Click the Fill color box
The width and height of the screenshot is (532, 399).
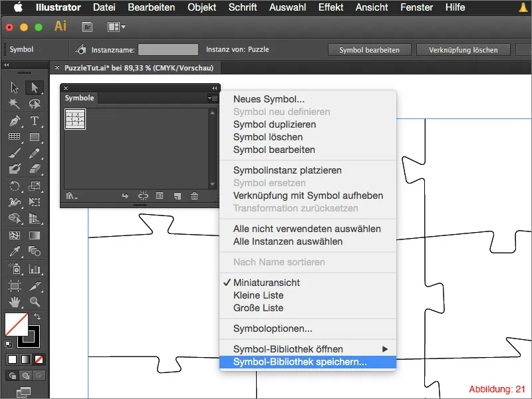pos(16,325)
